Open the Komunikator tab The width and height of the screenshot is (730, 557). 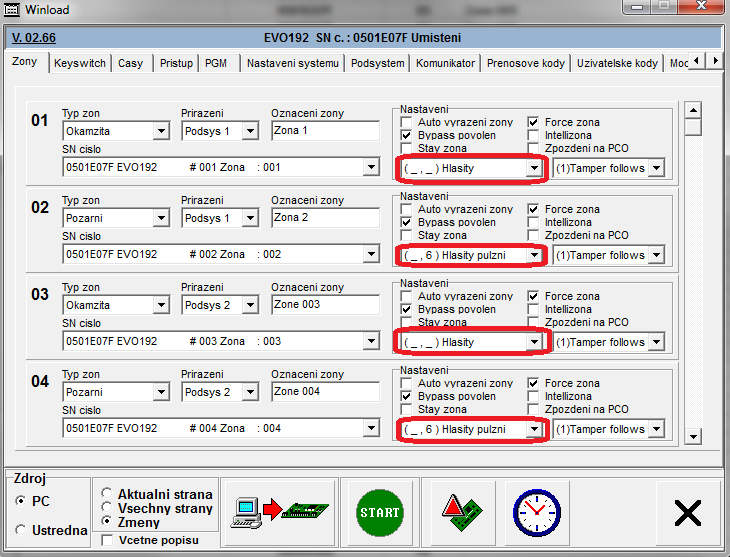(445, 63)
